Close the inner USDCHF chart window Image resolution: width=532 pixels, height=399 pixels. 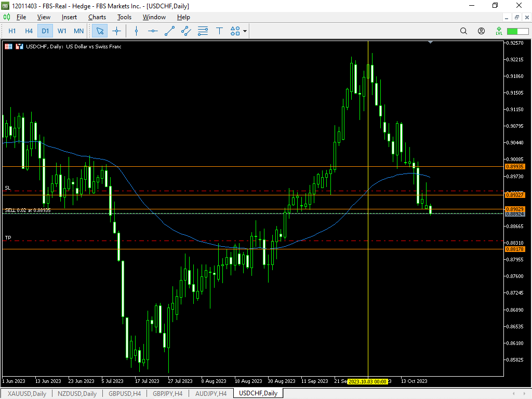tap(527, 17)
